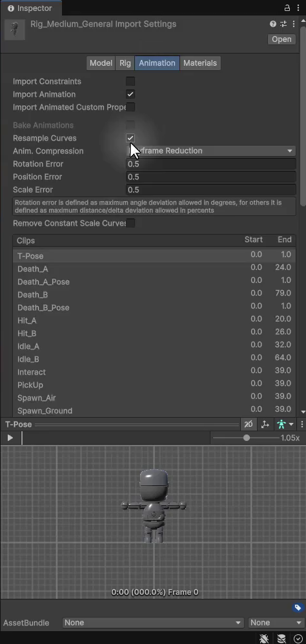The height and width of the screenshot is (644, 306).
Task: Click the Position Error input field
Action: (x=211, y=177)
